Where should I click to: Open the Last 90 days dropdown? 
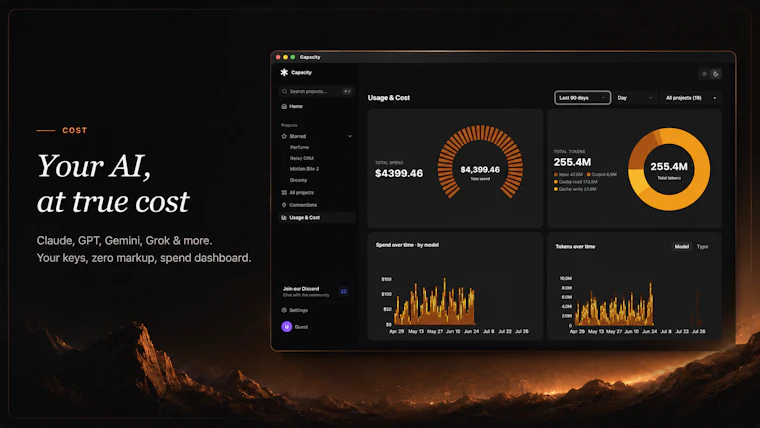(582, 97)
